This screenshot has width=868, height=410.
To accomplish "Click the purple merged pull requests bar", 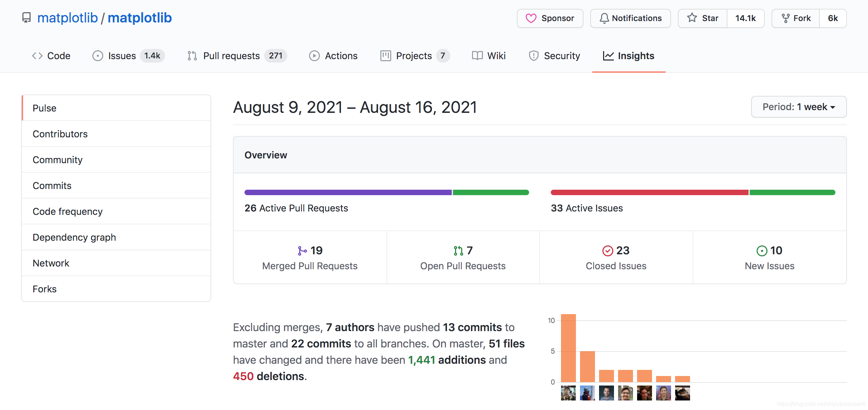I will [348, 192].
